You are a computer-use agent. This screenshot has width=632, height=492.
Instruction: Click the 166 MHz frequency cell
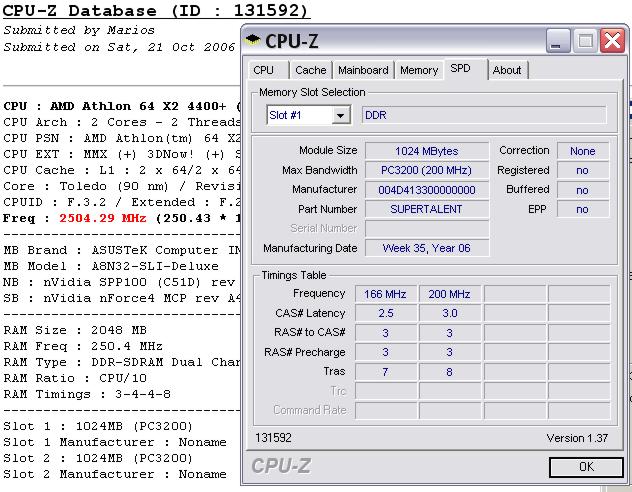[386, 294]
